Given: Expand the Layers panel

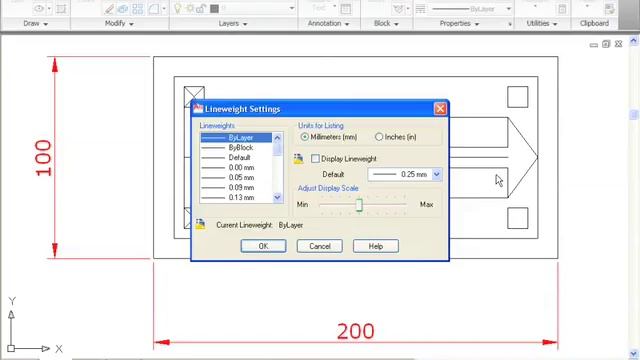Looking at the screenshot, I should (x=233, y=24).
